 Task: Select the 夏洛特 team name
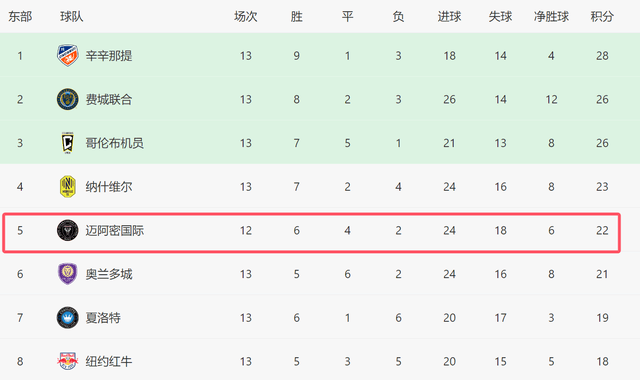(103, 318)
